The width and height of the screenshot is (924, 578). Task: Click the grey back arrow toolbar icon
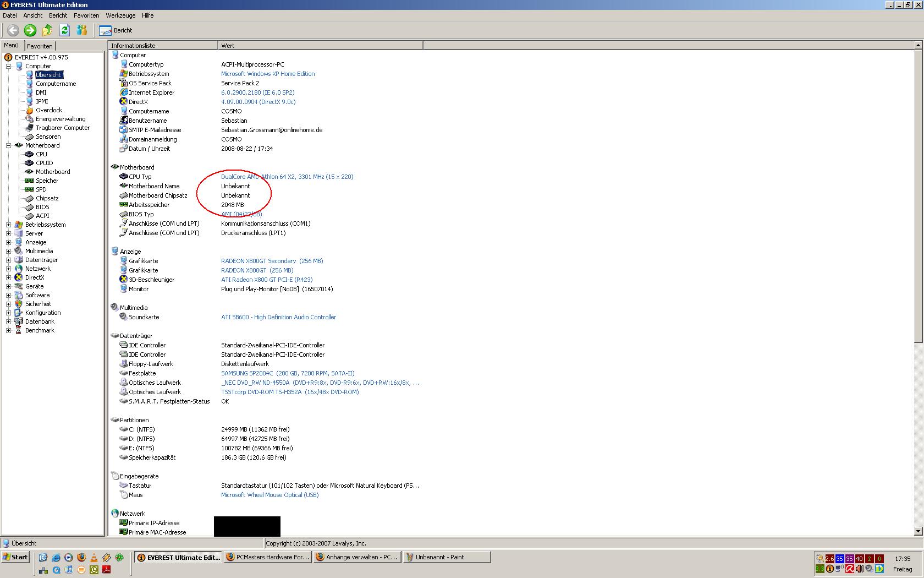(x=13, y=30)
